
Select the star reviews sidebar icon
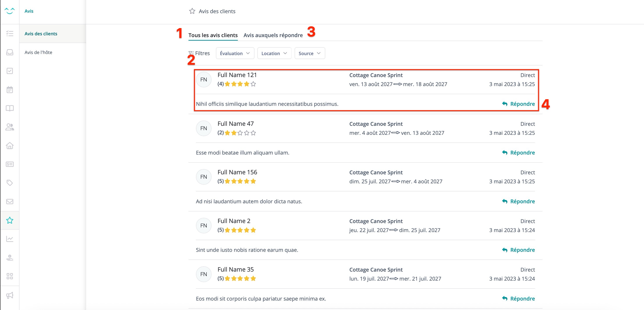pyautogui.click(x=10, y=220)
